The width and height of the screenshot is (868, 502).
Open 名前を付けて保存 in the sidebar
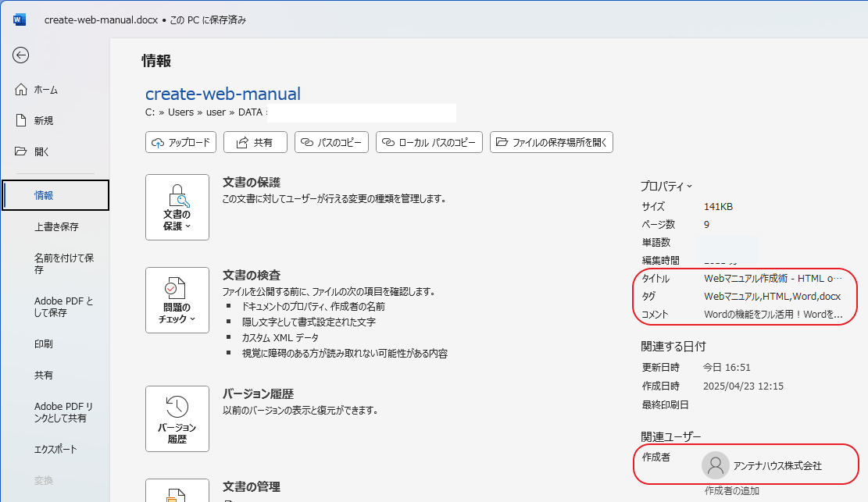(x=64, y=264)
